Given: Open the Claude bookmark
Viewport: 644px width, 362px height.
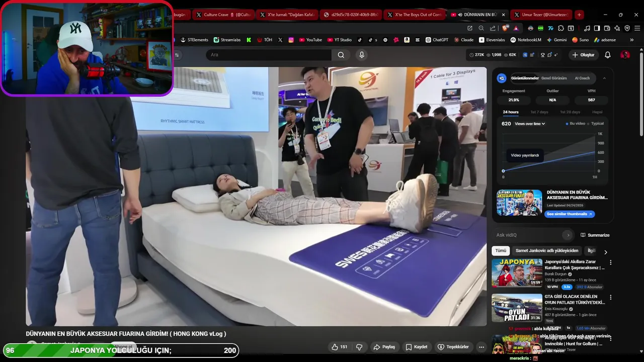Looking at the screenshot, I should (463, 40).
